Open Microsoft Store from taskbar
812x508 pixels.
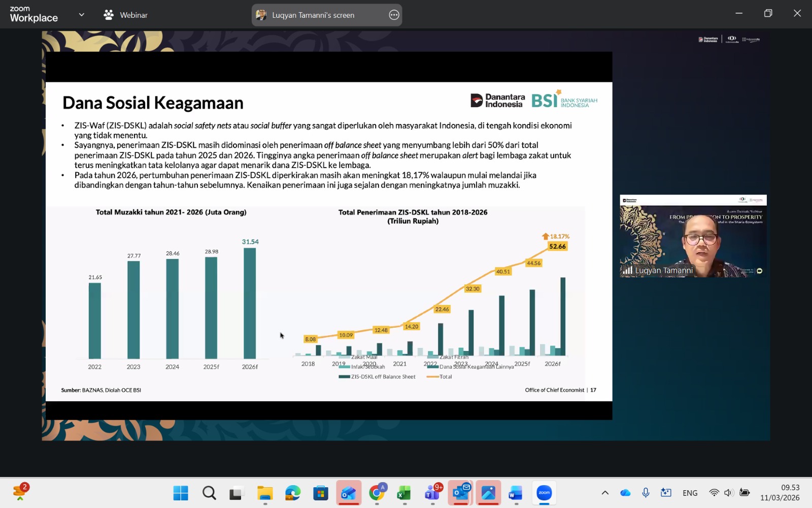321,493
